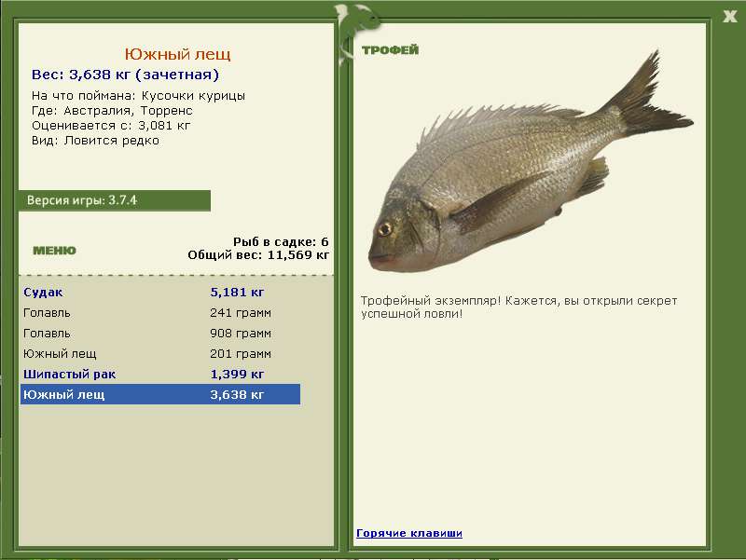Click the location text Австралия, Торренс
The image size is (746, 560).
coord(112,111)
